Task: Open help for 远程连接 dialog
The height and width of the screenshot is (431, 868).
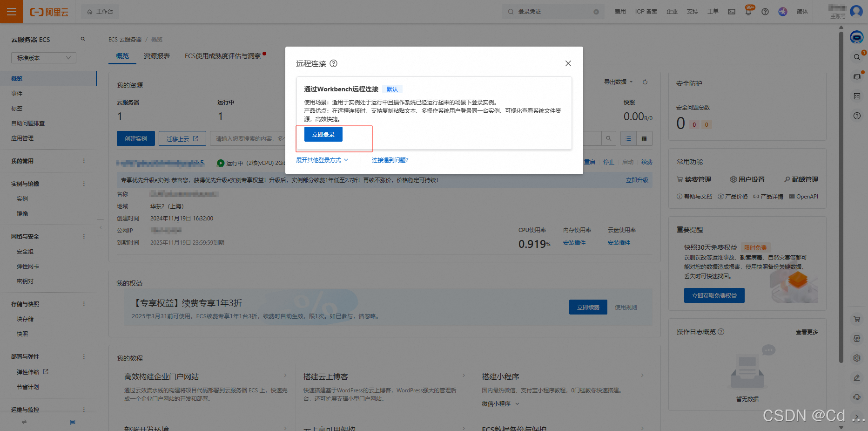Action: 334,63
